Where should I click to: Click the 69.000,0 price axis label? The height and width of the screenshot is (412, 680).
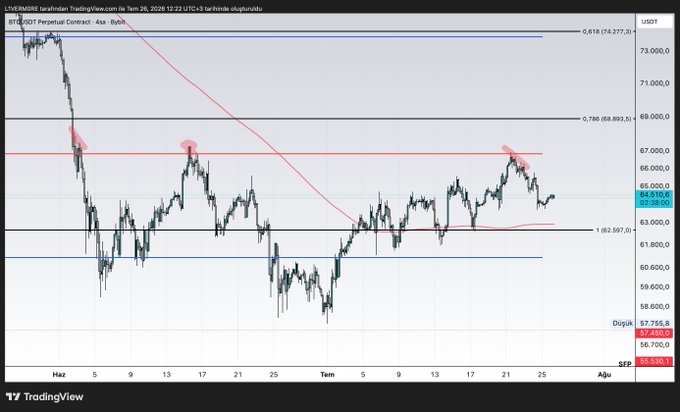click(x=654, y=117)
